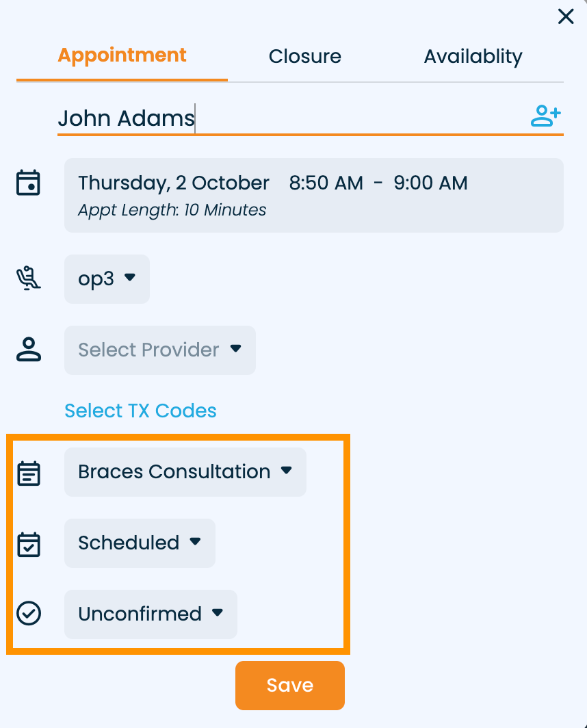Click the add new patient icon
587x728 pixels.
click(x=545, y=116)
